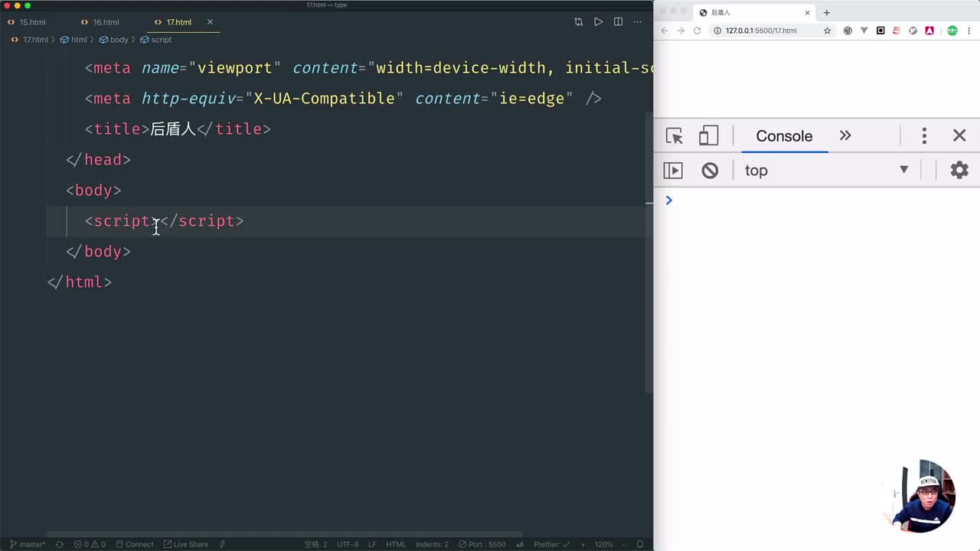The image size is (980, 551).
Task: Reload the Chrome page
Action: point(697,31)
